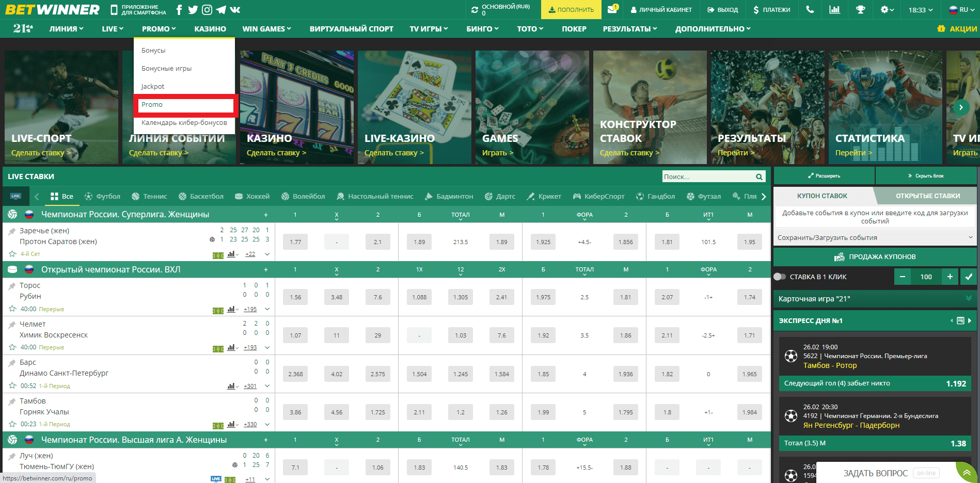Screen dimensions: 980x483
Task: Click the Instagram icon in header
Action: coord(207,10)
